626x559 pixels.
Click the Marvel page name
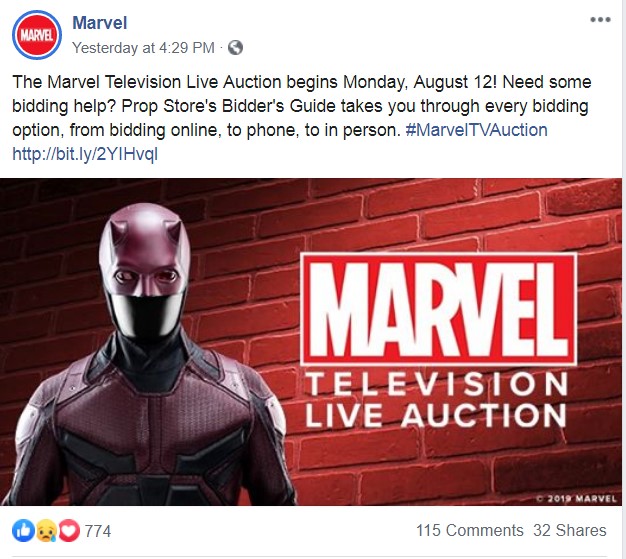100,23
